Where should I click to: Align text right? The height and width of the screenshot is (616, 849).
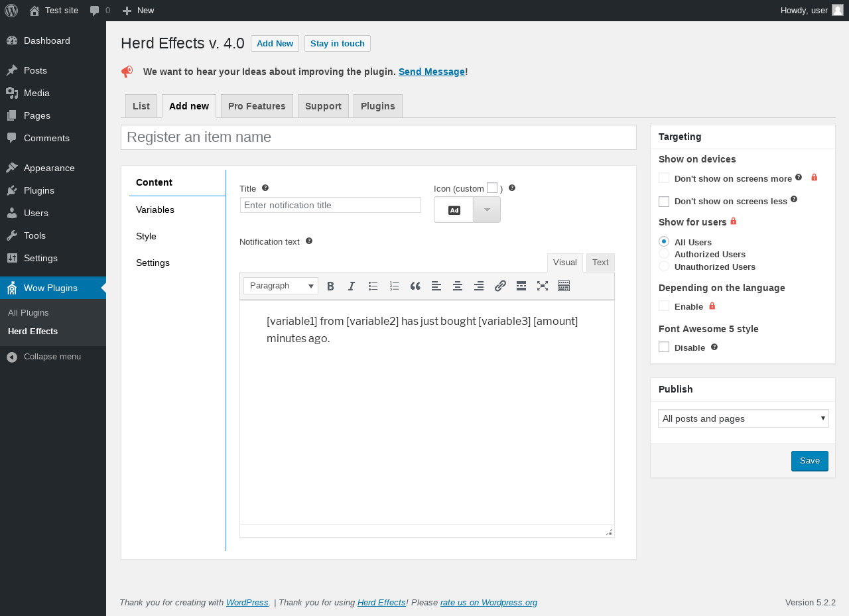click(x=479, y=286)
